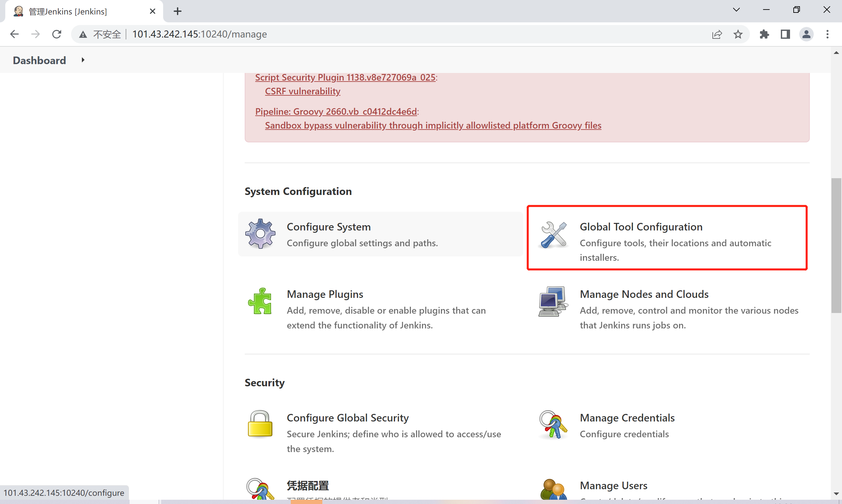Click the 'System Configuration' section heading
Viewport: 842px width, 504px height.
(x=298, y=191)
